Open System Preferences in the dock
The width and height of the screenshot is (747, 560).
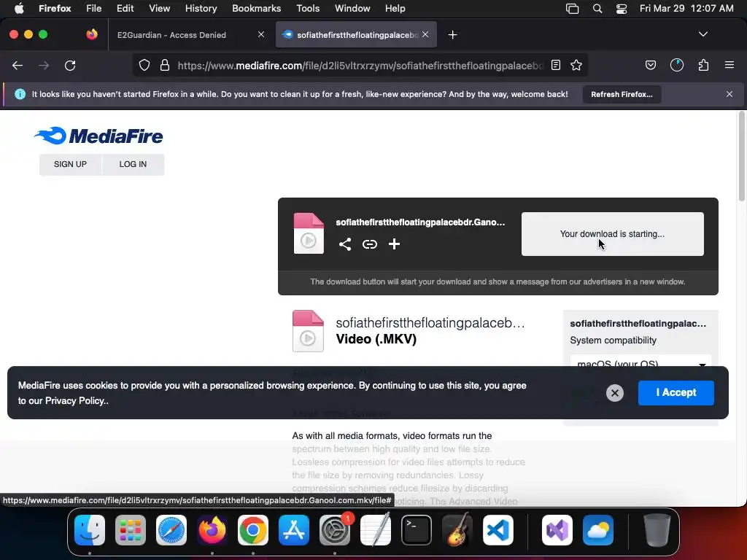click(335, 530)
